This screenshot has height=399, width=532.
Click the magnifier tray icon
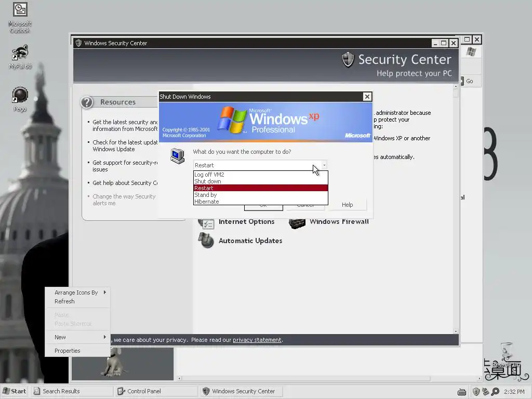pyautogui.click(x=495, y=392)
